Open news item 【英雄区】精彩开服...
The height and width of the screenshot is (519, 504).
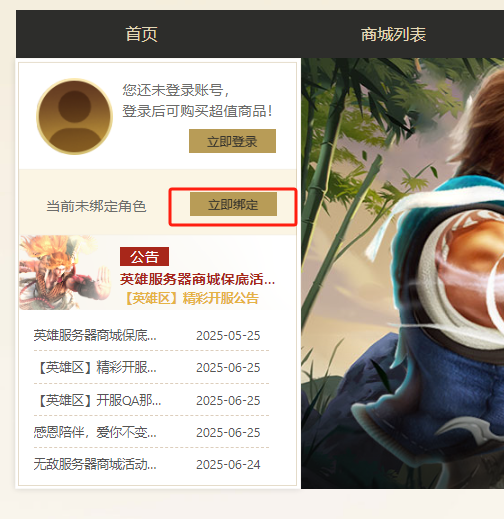point(95,367)
